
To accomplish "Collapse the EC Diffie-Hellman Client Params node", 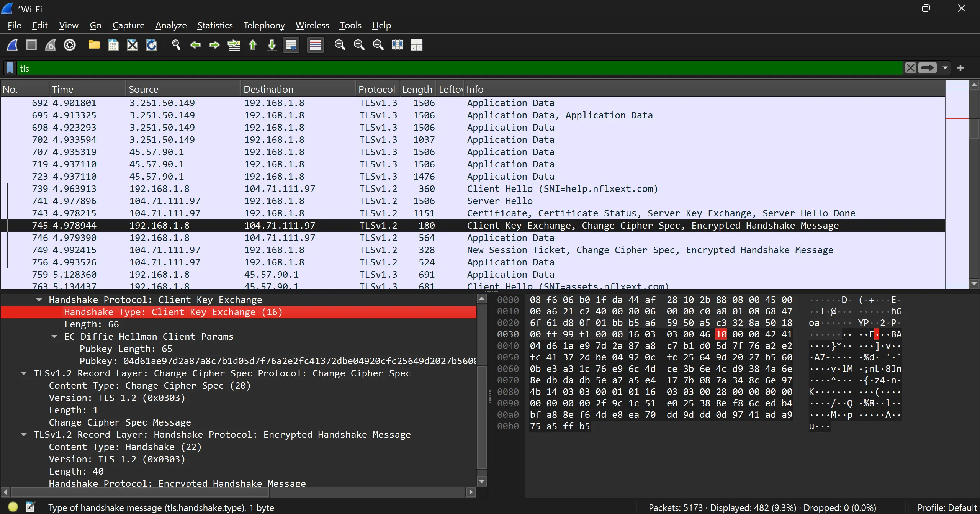I will [54, 337].
